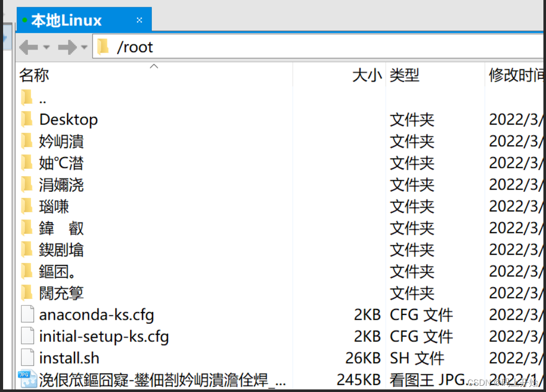The width and height of the screenshot is (546, 392).
Task: Click the anaconda-ks.cfg file icon
Action: (27, 315)
